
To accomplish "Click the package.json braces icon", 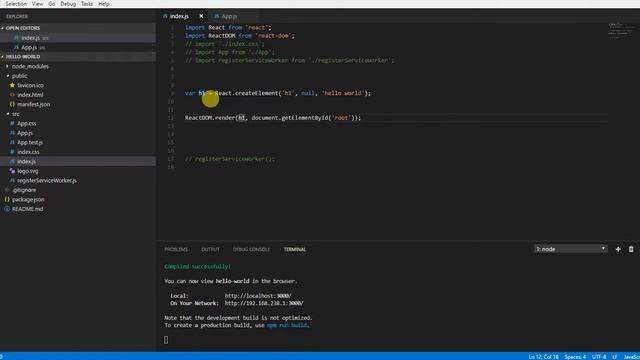I will pos(7,200).
